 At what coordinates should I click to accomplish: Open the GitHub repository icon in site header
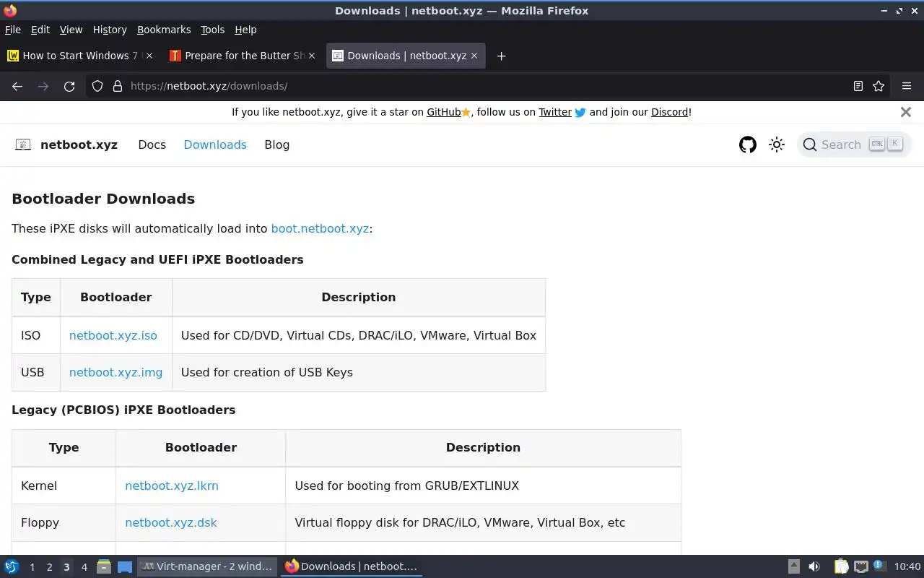[x=748, y=144]
